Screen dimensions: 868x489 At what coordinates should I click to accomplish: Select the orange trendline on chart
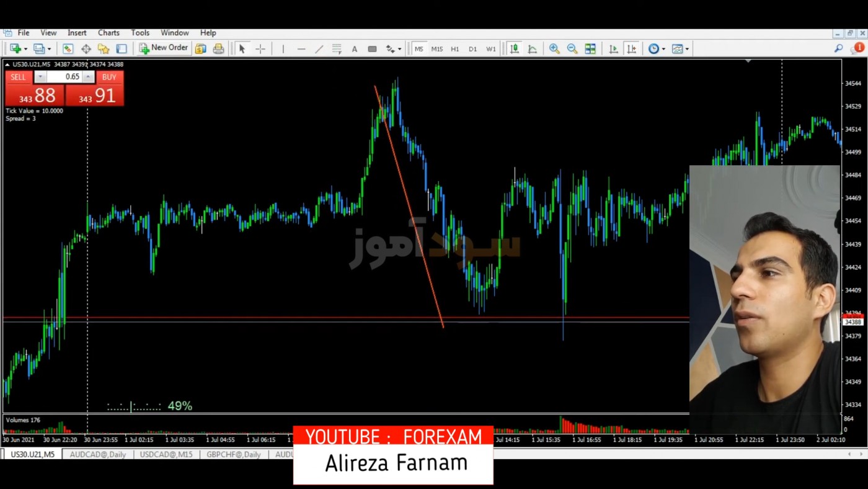click(409, 207)
